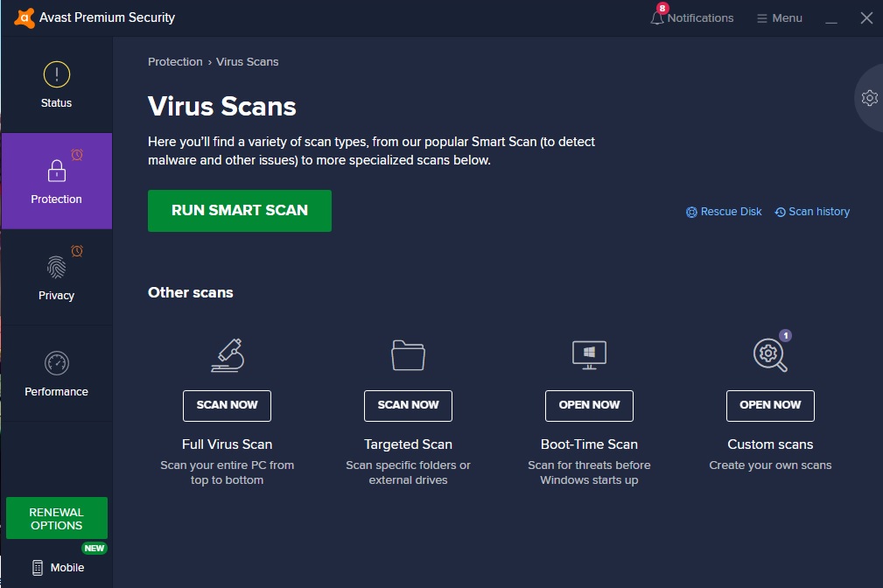Open the Custom scans gear icon
The height and width of the screenshot is (588, 883).
tap(767, 355)
